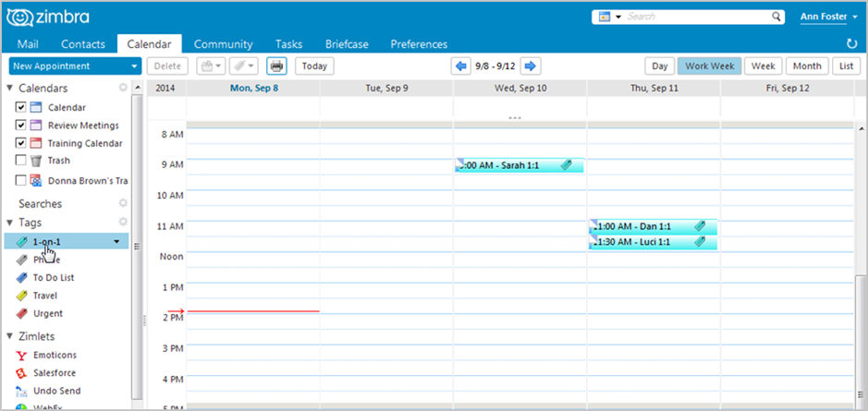The height and width of the screenshot is (411, 868).
Task: Switch to Week view
Action: tap(763, 66)
